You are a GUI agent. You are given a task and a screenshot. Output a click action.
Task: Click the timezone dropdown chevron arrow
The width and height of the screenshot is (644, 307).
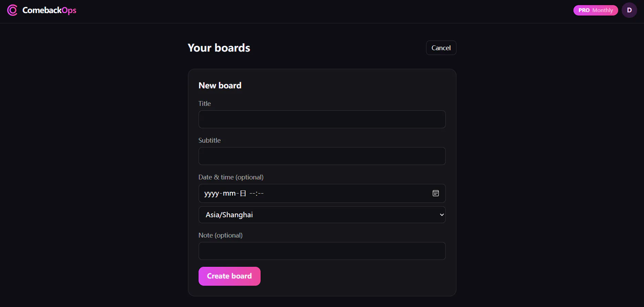click(x=442, y=215)
